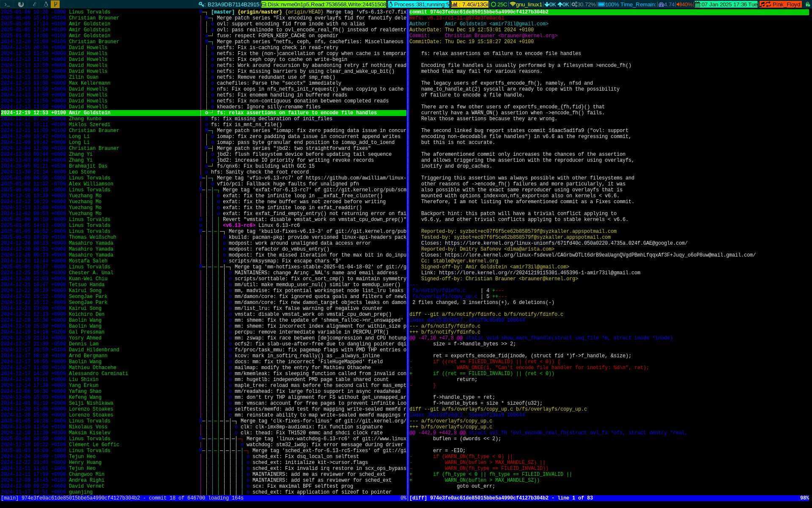
Task: Jump to fs/overlayfs/copy_up.c in diffstat
Action: pos(445,297)
